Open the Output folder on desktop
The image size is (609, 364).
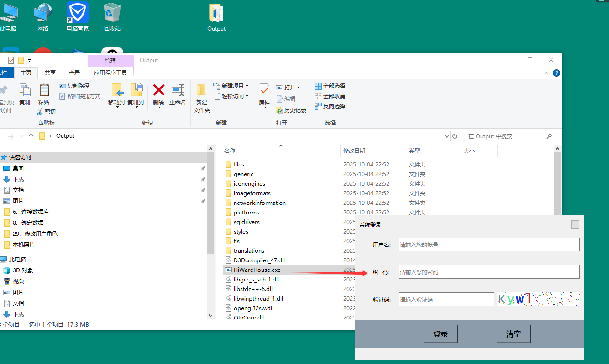click(216, 18)
